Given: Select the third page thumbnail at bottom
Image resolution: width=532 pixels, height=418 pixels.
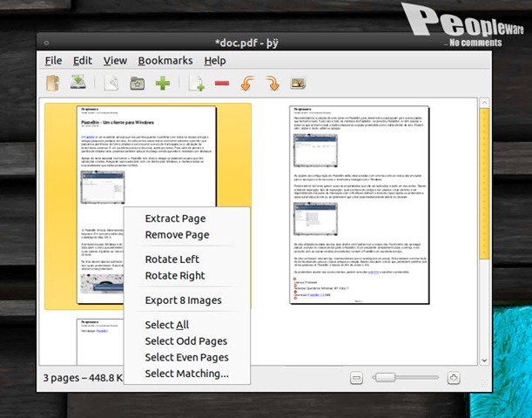Looking at the screenshot, I should point(100,342).
